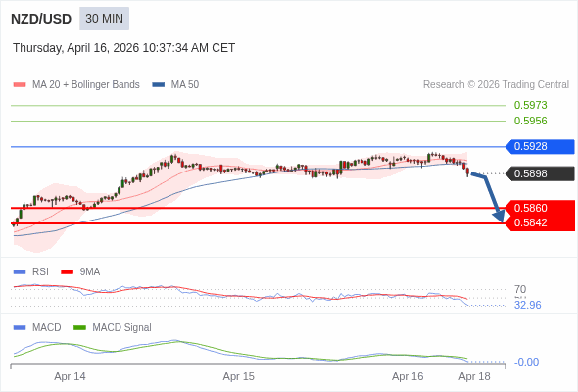Image resolution: width=578 pixels, height=392 pixels.
Task: Click the RSI legend label
Action: 40,272
